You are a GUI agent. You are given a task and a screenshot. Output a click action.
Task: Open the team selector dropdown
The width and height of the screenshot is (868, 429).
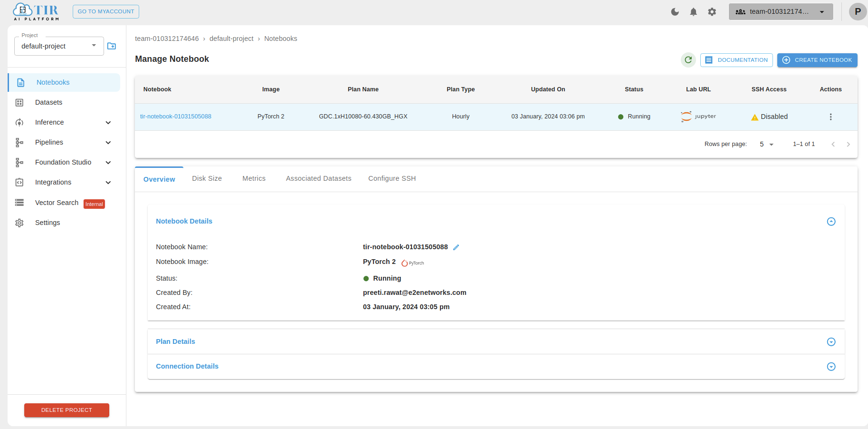coord(781,12)
